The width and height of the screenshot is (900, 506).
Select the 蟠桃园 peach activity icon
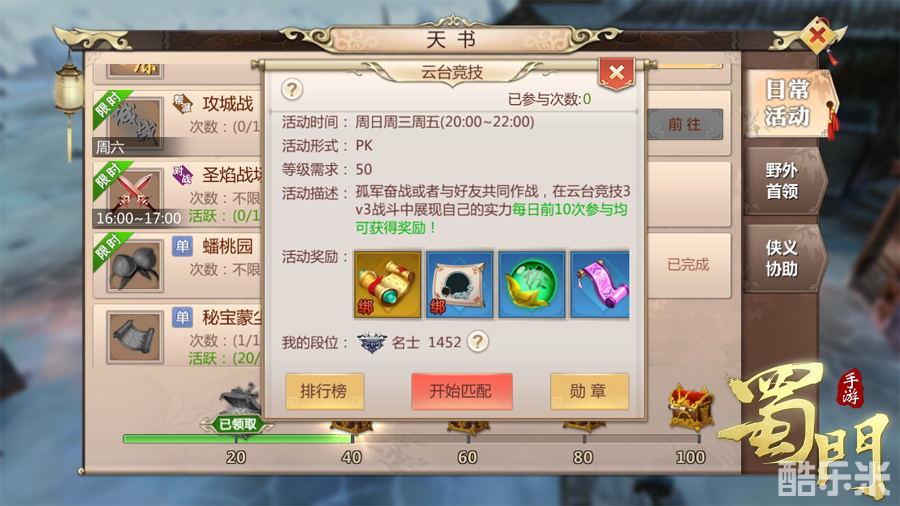[135, 265]
